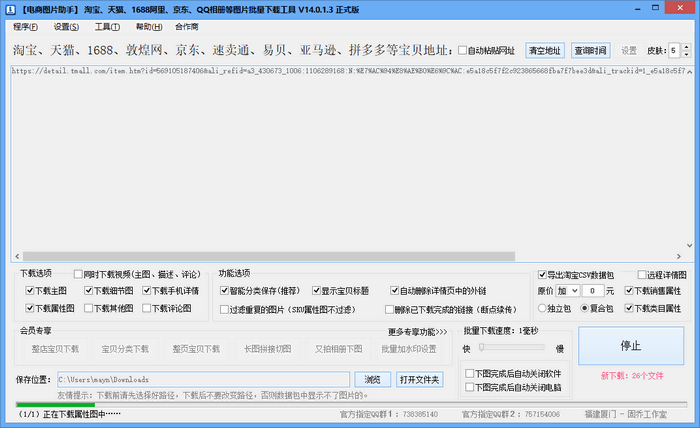The image size is (700, 428).
Task: Click the 清空地址 button
Action: pos(545,50)
